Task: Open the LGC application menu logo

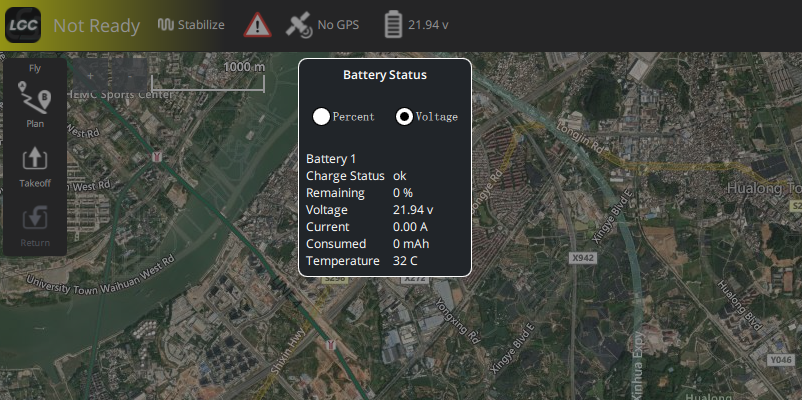Action: click(x=23, y=25)
